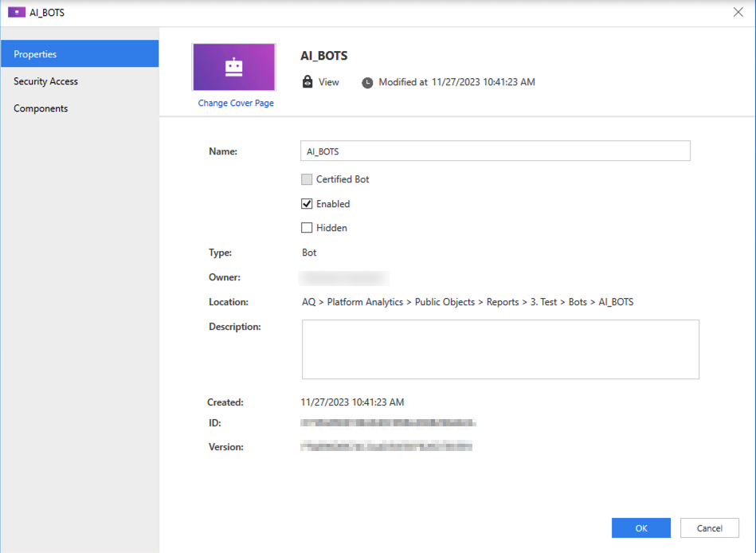
Task: Click the Change Cover Page link
Action: pyautogui.click(x=236, y=104)
